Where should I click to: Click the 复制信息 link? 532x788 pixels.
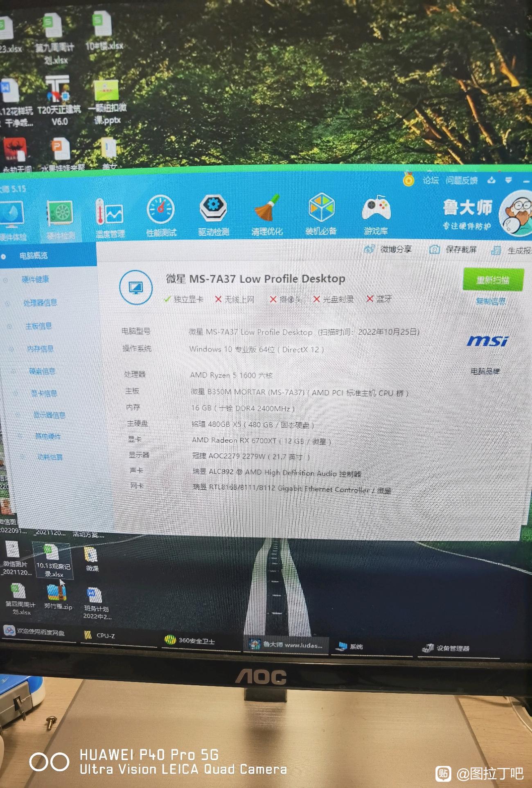tap(491, 302)
